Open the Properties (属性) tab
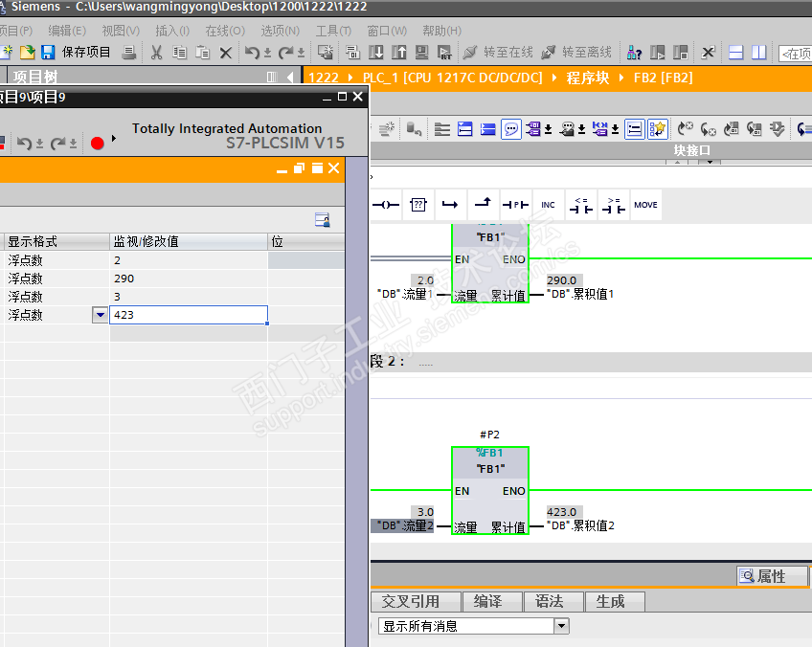 (x=771, y=576)
